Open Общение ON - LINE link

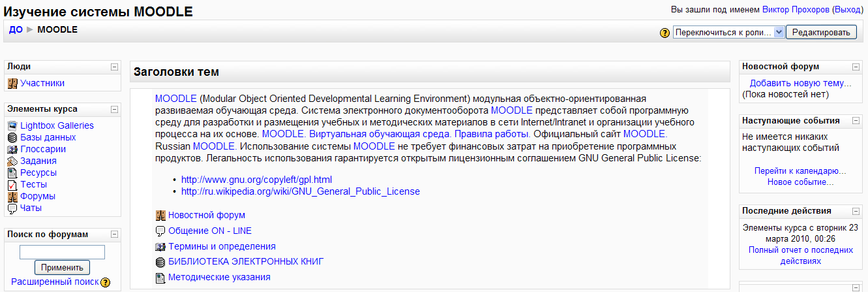(x=210, y=231)
